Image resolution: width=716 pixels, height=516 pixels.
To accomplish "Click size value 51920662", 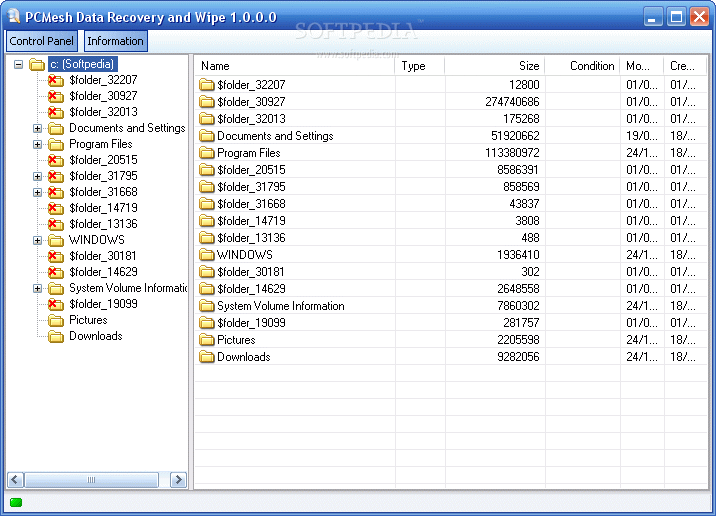I will coord(515,136).
